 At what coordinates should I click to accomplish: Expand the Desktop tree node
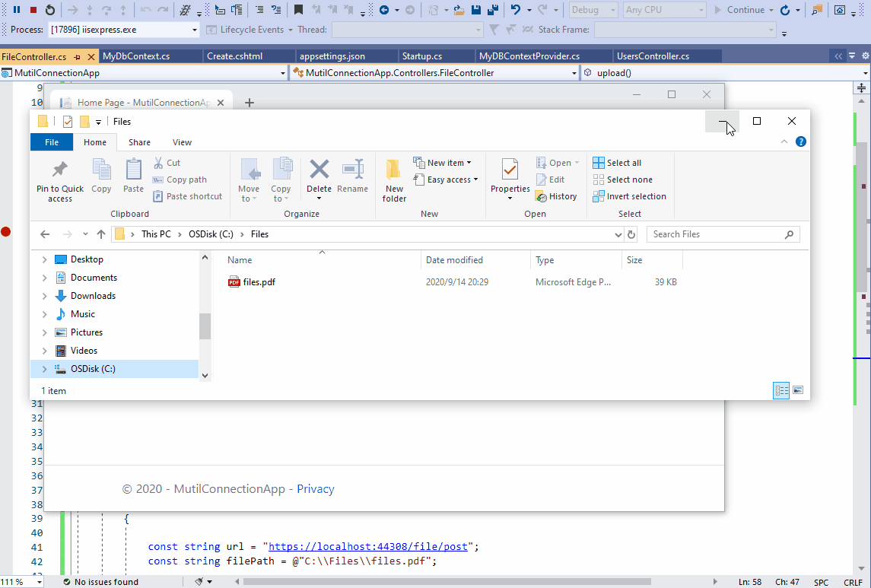click(x=44, y=259)
